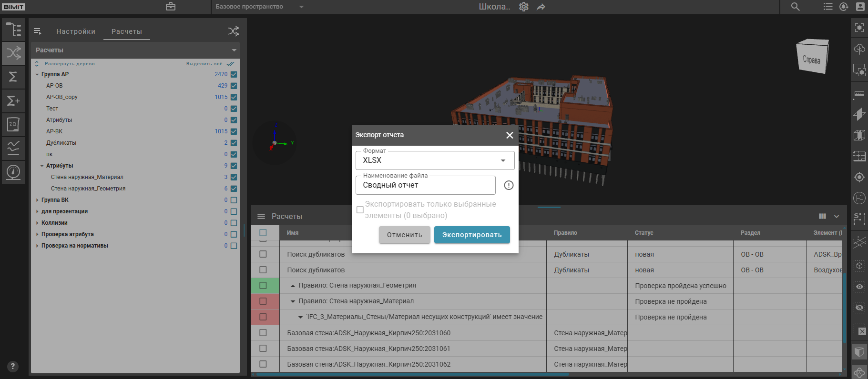The image size is (868, 379).
Task: Click the share arrow icon in header
Action: (x=541, y=7)
